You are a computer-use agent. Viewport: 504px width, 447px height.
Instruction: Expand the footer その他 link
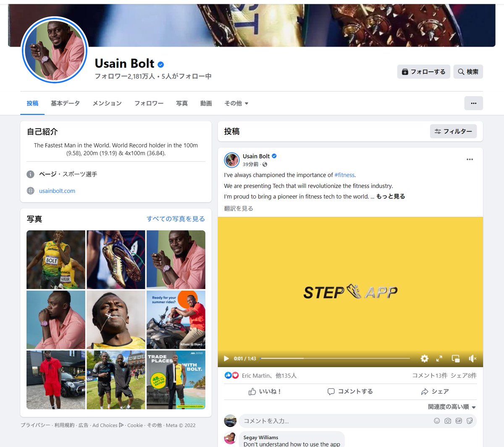(154, 425)
